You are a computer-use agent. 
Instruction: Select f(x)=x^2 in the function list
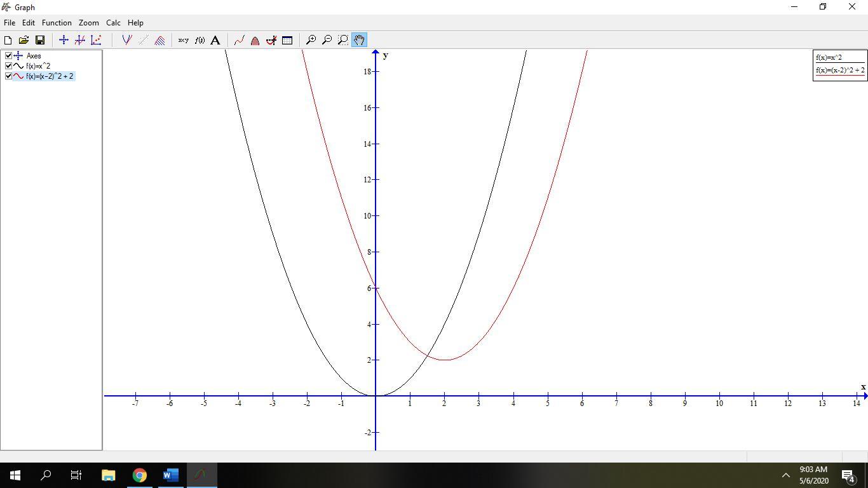tap(38, 66)
